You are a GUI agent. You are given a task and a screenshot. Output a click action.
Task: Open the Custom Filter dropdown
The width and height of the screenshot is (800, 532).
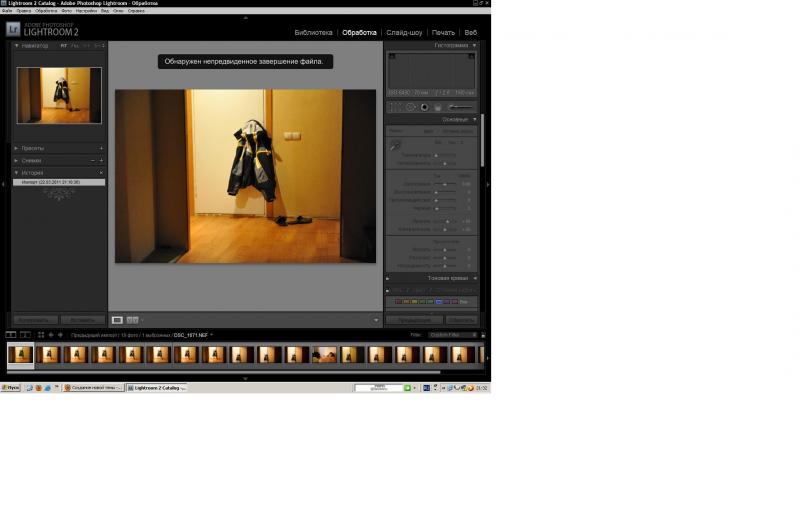click(x=453, y=335)
